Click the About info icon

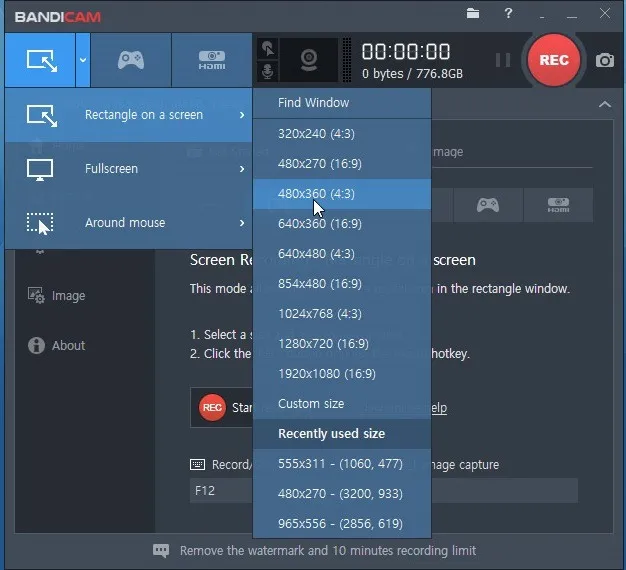point(36,345)
